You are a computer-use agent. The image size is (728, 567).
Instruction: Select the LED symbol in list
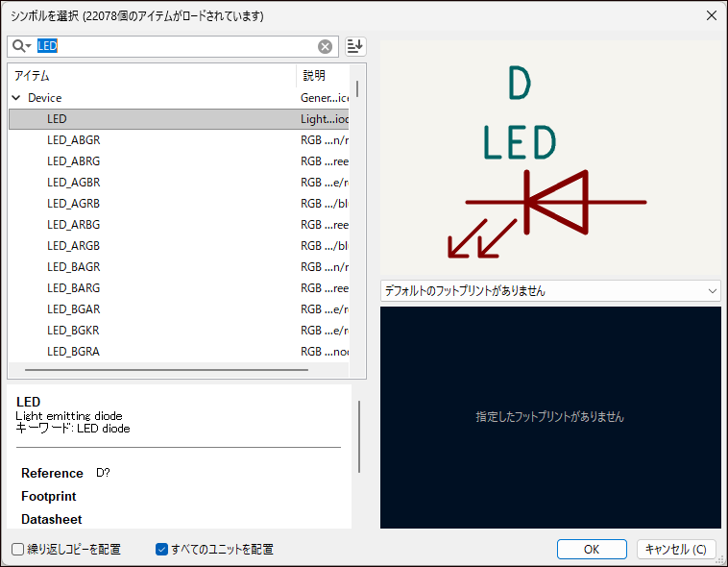point(58,119)
